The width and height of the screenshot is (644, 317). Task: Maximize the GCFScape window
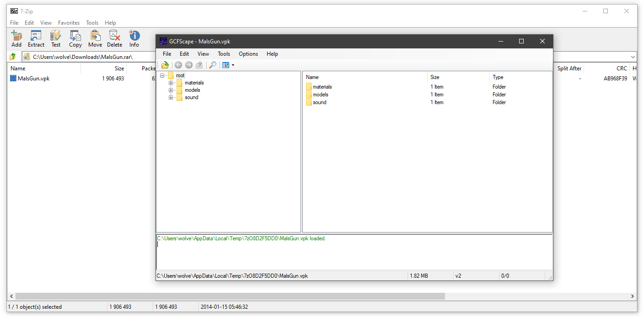coord(521,41)
